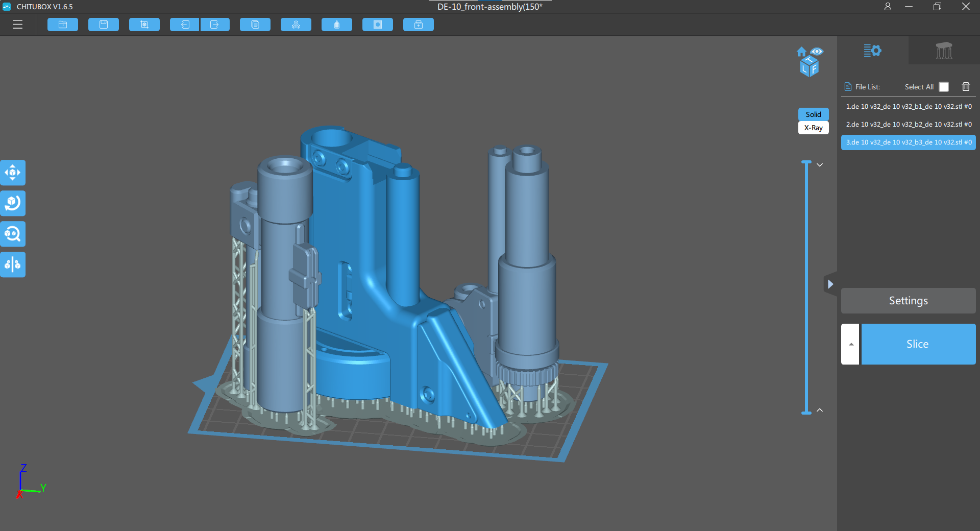980x531 pixels.
Task: Select the Move tool on left sidebar
Action: click(13, 173)
